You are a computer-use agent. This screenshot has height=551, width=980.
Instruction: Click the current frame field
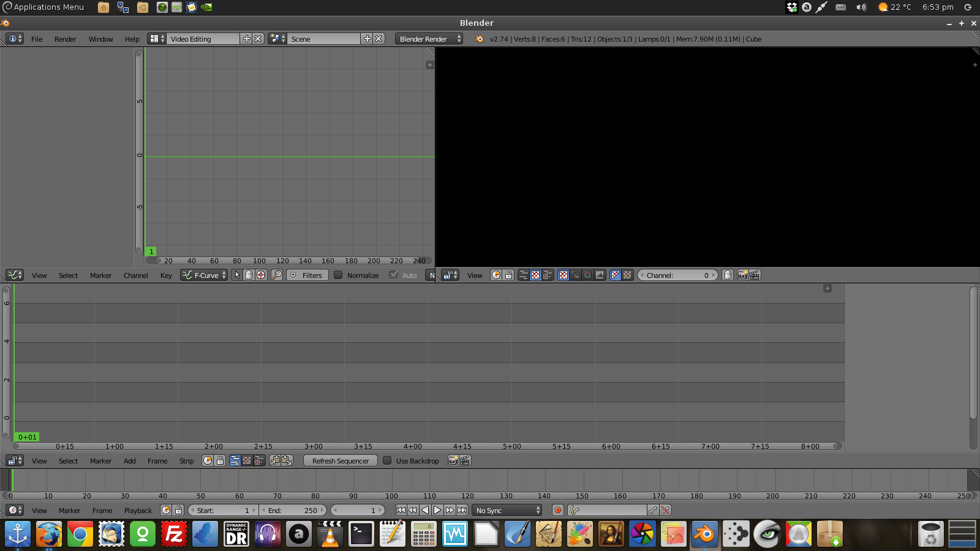pyautogui.click(x=358, y=510)
